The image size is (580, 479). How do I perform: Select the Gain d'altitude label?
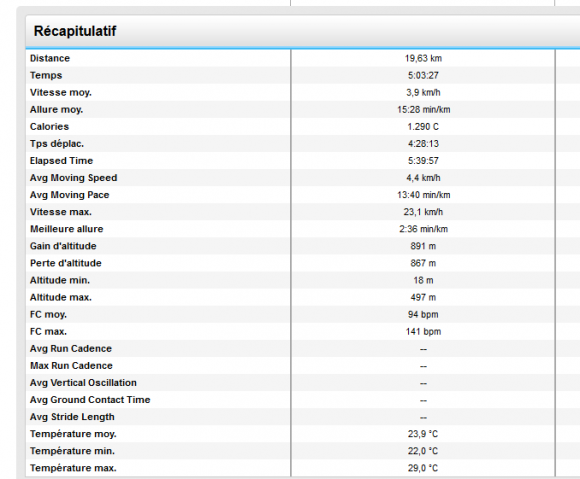click(x=63, y=246)
